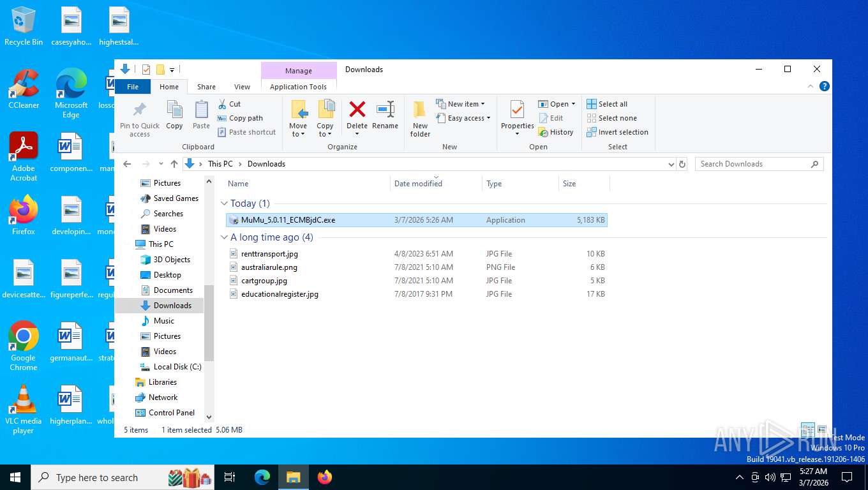This screenshot has height=490, width=868.
Task: Collapse the A long time ago group
Action: 224,237
